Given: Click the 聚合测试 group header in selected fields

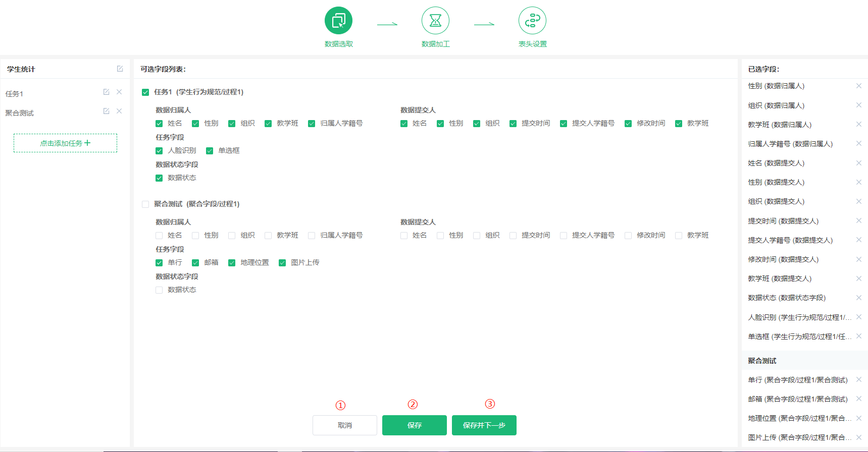Looking at the screenshot, I should (805, 361).
